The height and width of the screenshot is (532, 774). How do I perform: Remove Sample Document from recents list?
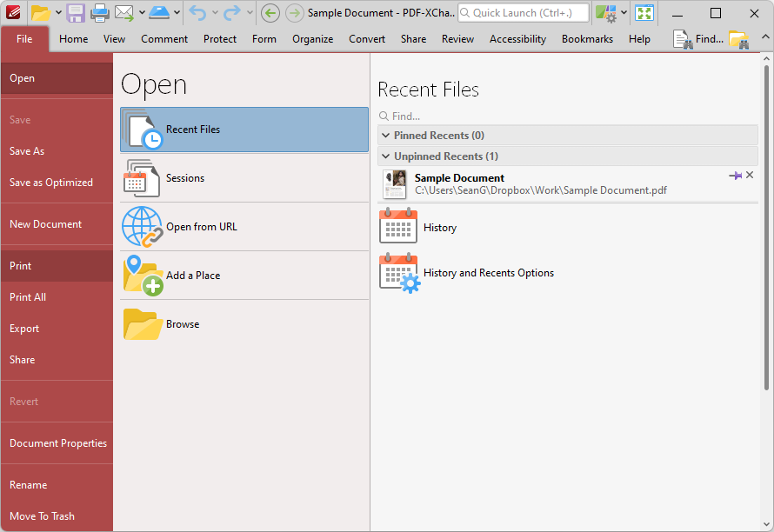[750, 175]
